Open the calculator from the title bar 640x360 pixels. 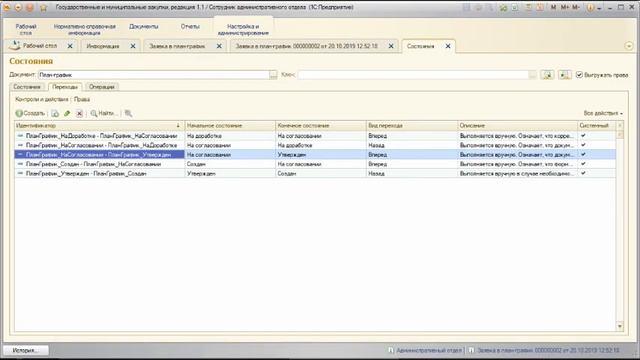[x=529, y=7]
